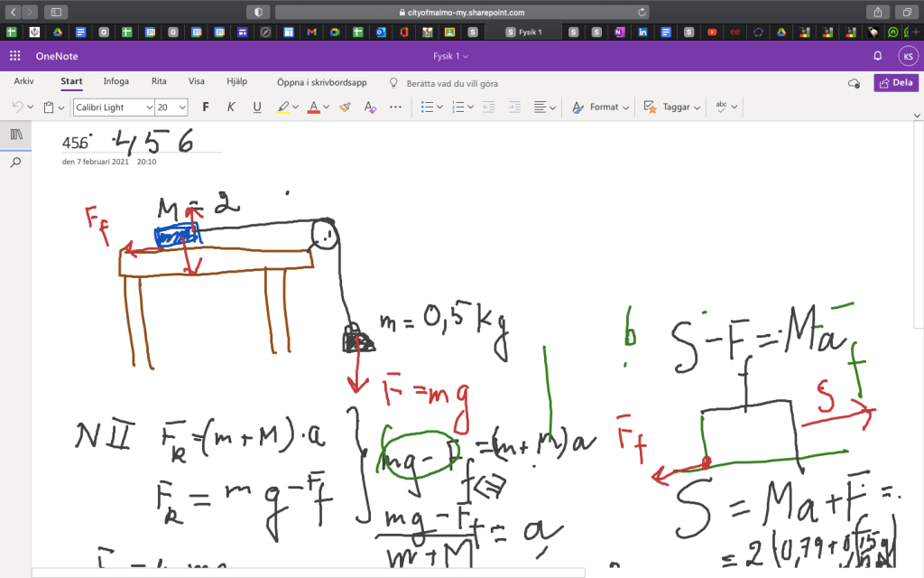Click the cloud sync status icon
The height and width of the screenshot is (578, 924).
pos(854,83)
